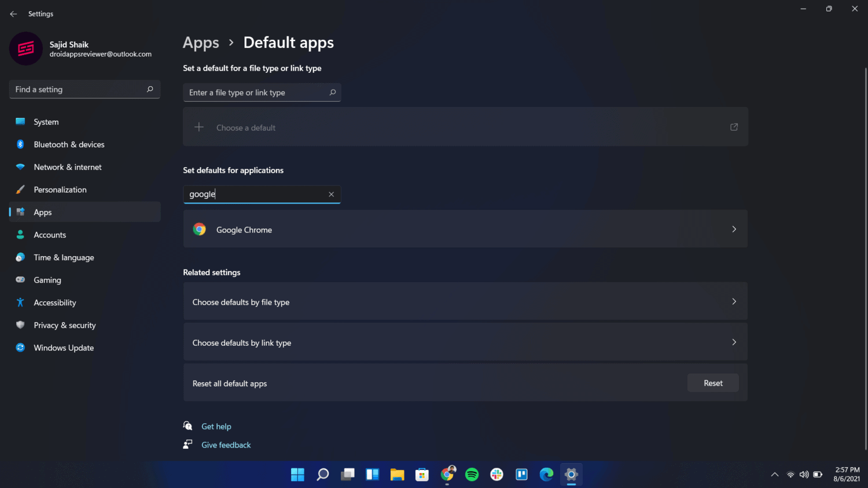Viewport: 868px width, 488px height.
Task: Open Choose defaults by link type
Action: (465, 342)
